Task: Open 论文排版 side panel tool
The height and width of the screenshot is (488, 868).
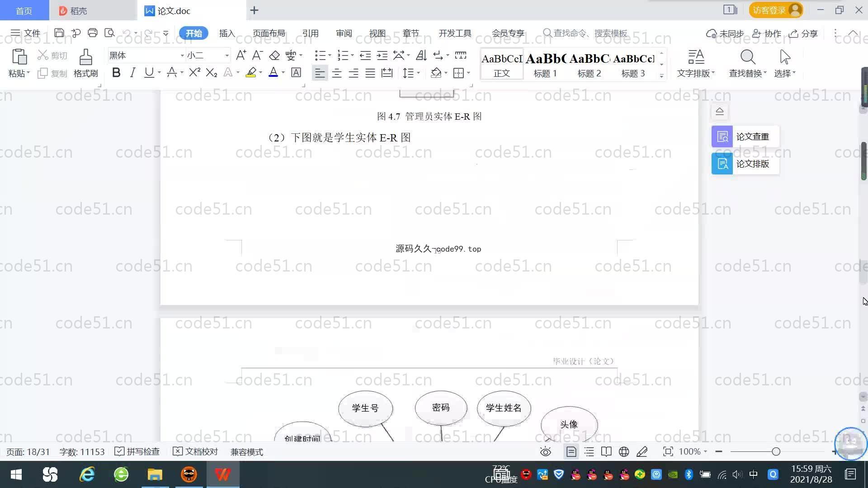Action: click(745, 164)
